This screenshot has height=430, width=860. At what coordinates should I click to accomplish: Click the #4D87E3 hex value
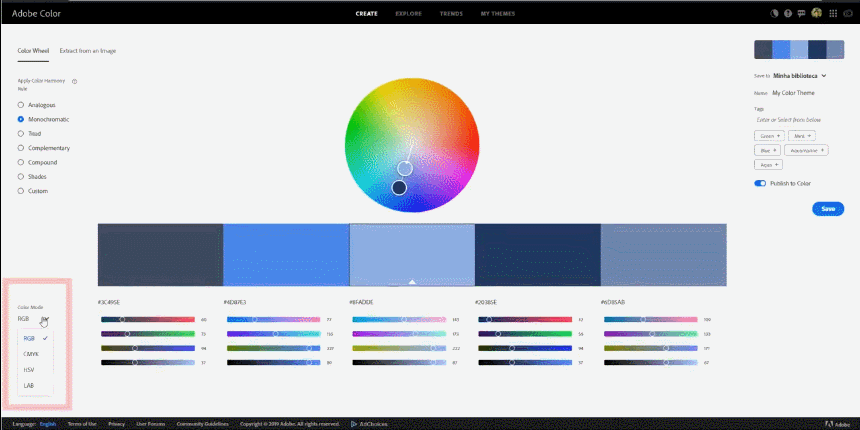235,302
